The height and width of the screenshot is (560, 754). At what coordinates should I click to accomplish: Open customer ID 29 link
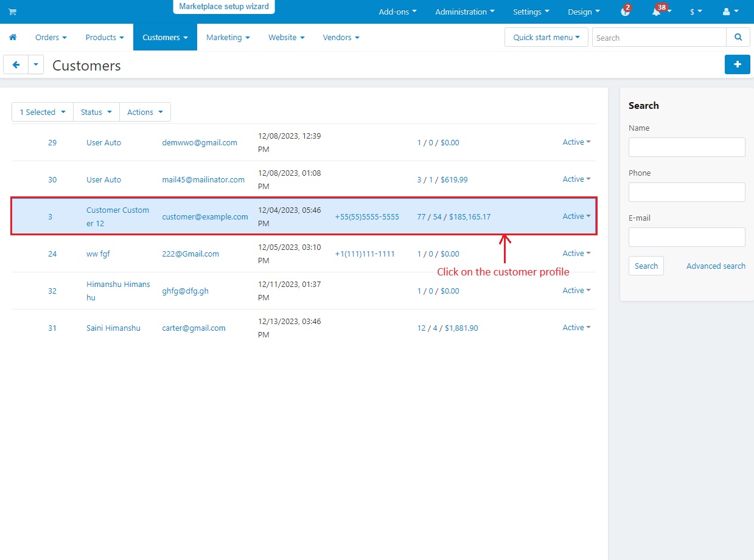click(x=52, y=142)
